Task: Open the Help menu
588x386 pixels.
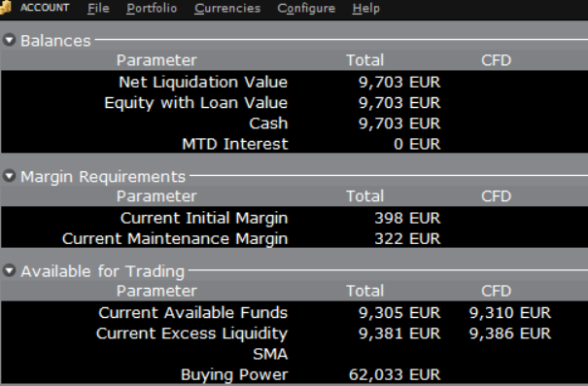Action: 365,8
